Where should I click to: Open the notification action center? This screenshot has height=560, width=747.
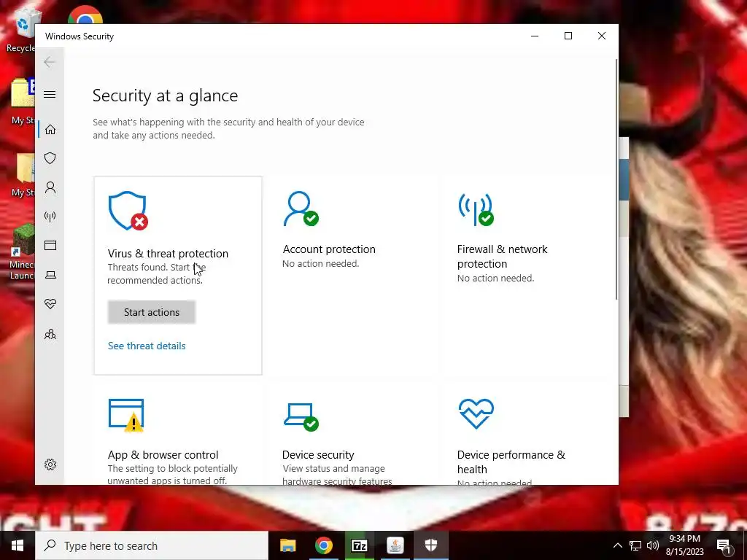(x=724, y=546)
